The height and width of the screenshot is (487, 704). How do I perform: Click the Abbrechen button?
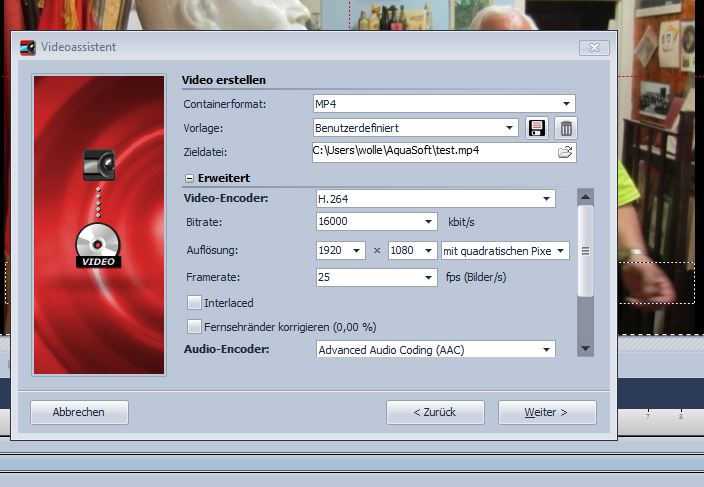80,412
